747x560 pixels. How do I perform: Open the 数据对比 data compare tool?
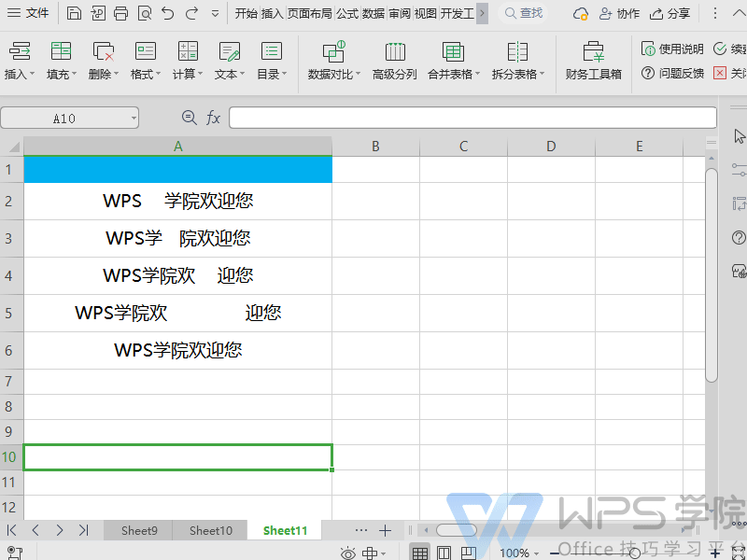pos(333,61)
